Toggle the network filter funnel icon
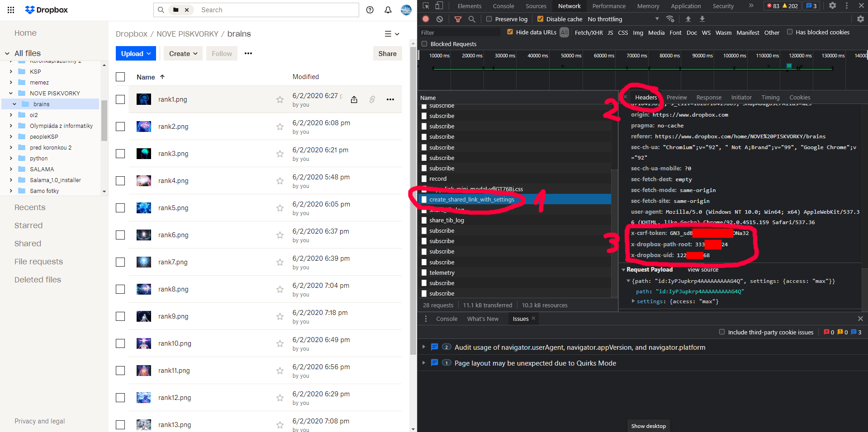The height and width of the screenshot is (432, 868). pos(458,19)
